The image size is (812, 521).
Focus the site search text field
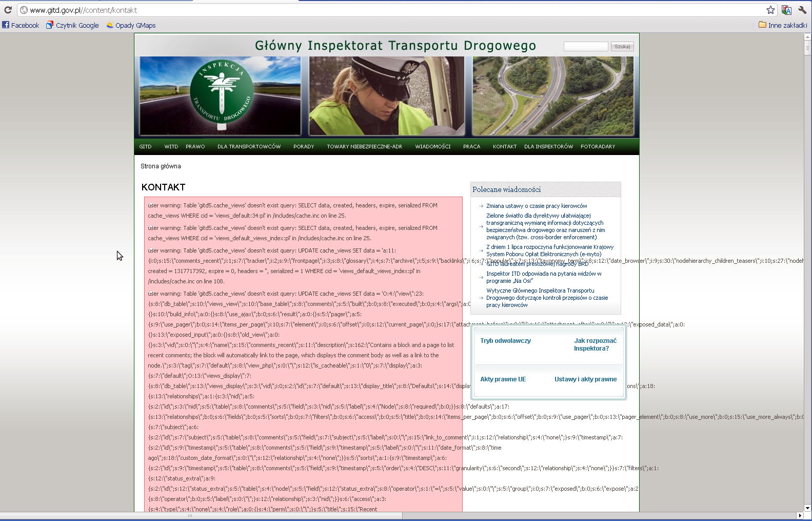585,47
